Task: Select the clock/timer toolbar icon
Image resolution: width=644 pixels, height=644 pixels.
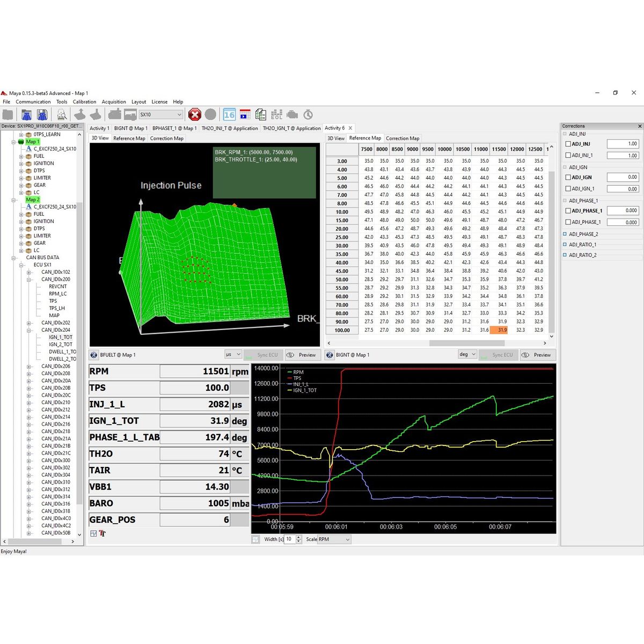Action: click(x=307, y=114)
